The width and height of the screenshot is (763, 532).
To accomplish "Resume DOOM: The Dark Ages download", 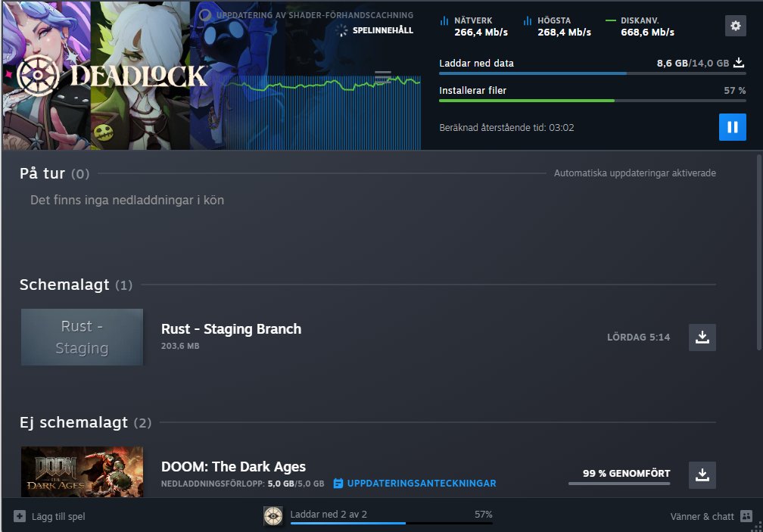I will [702, 474].
